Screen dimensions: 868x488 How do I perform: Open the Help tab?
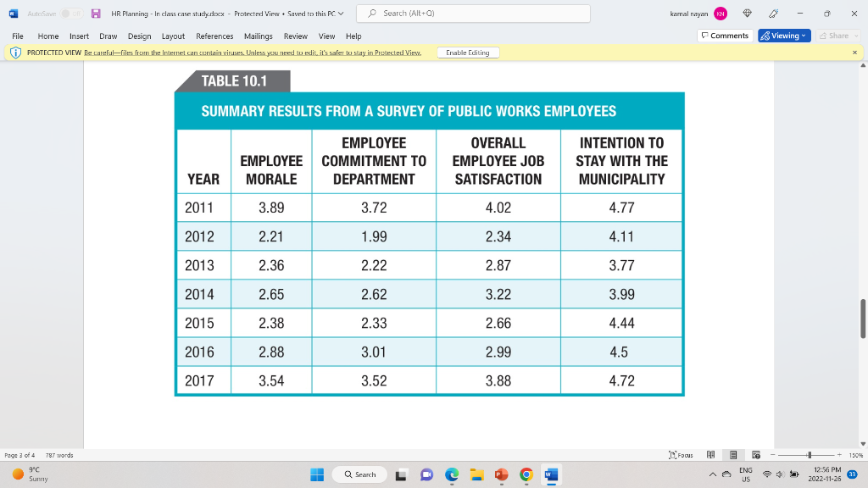pyautogui.click(x=353, y=36)
